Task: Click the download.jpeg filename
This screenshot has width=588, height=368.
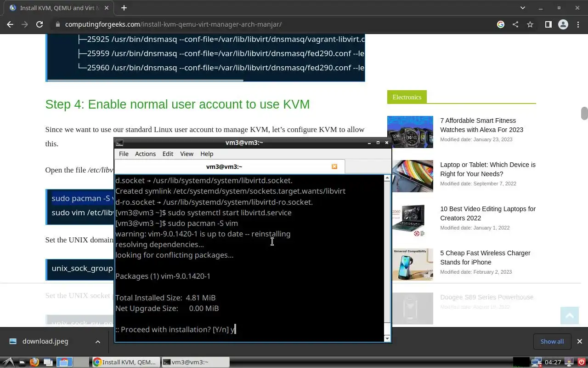Action: (x=45, y=341)
